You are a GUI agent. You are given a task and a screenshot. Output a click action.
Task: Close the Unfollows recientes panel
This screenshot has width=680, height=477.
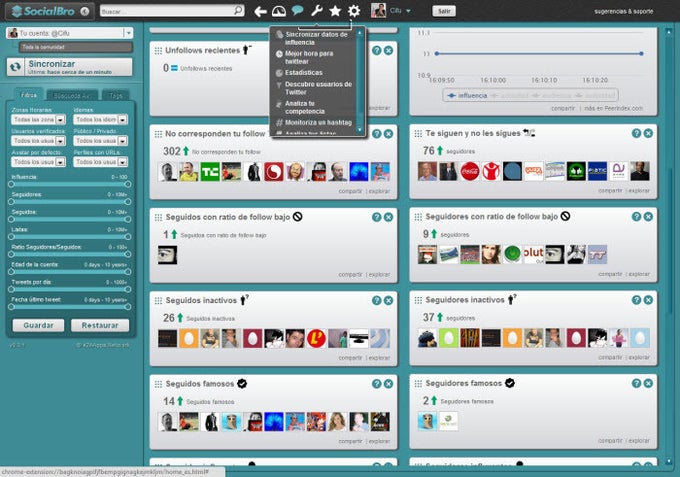pos(389,50)
